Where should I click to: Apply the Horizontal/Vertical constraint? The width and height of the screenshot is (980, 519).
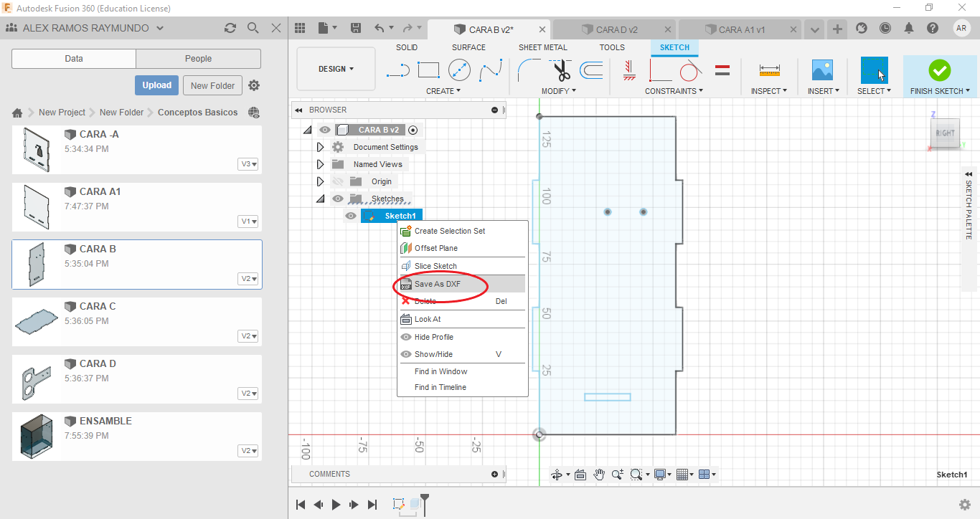pos(629,70)
